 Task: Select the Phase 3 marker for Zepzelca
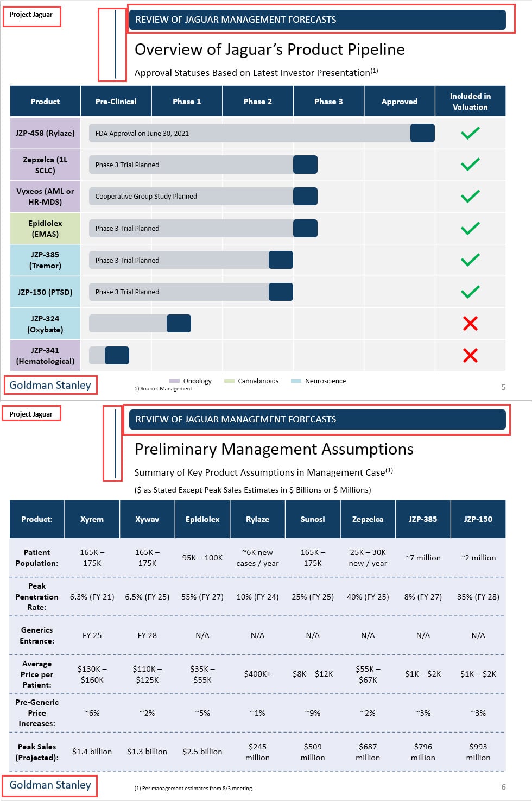305,164
